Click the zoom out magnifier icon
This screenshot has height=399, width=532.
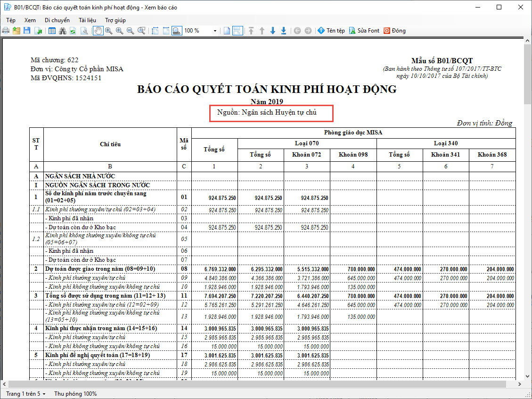click(130, 31)
